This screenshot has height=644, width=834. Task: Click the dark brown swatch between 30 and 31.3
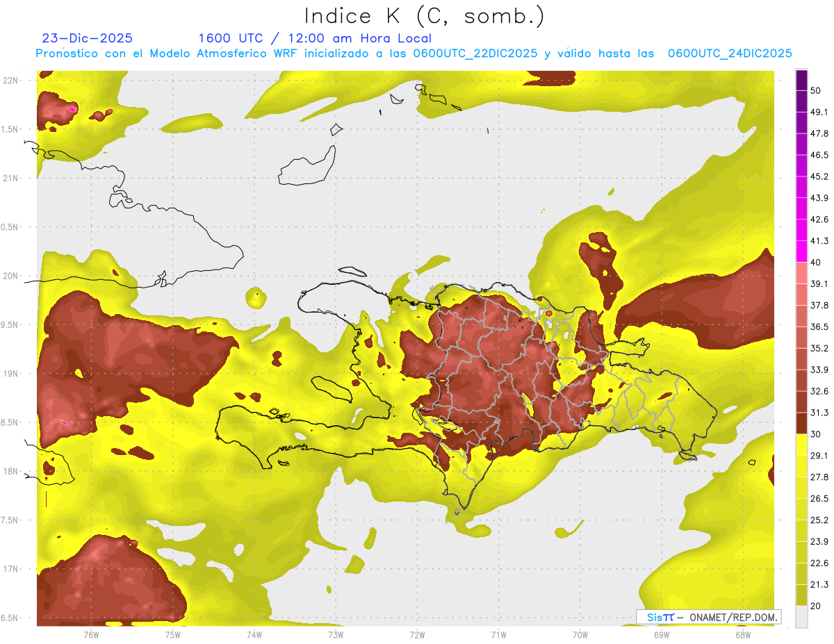click(x=801, y=423)
